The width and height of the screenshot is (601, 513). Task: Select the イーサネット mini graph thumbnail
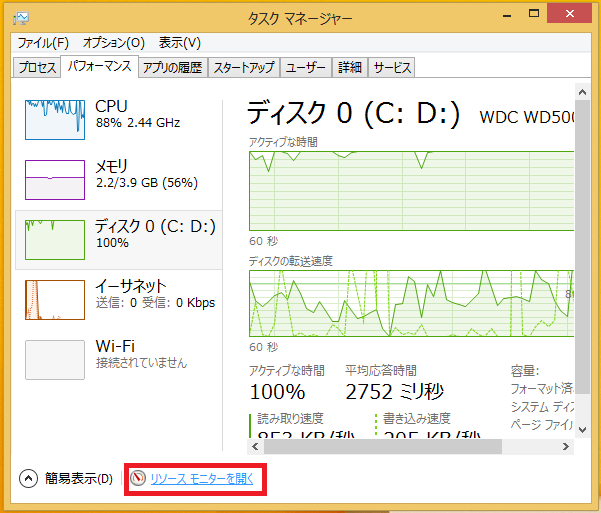pyautogui.click(x=55, y=300)
